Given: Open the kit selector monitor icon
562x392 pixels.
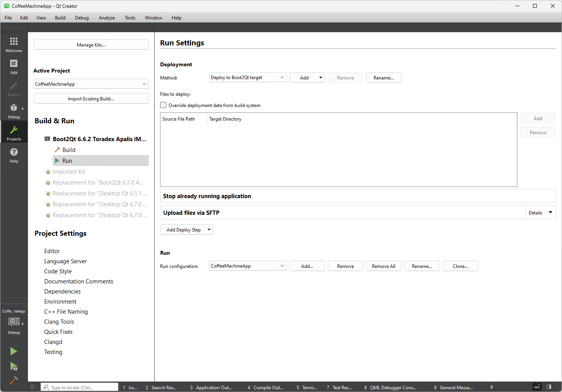Looking at the screenshot, I should click(x=14, y=322).
